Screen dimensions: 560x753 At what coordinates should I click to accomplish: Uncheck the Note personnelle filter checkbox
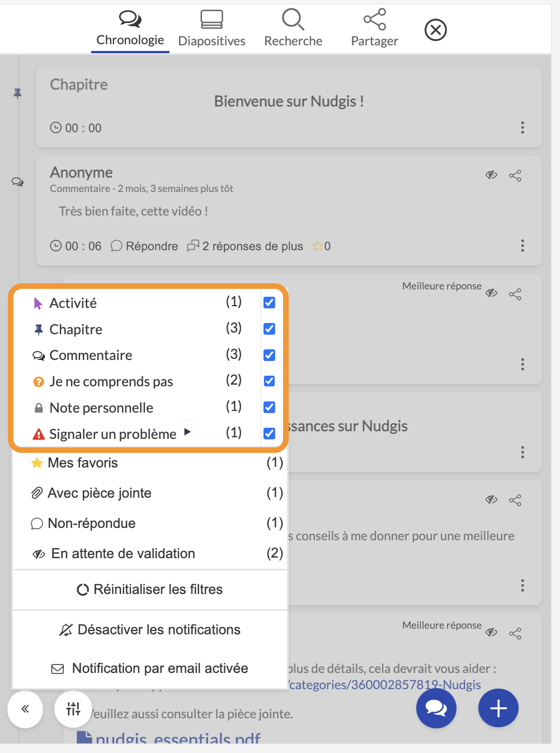click(269, 407)
